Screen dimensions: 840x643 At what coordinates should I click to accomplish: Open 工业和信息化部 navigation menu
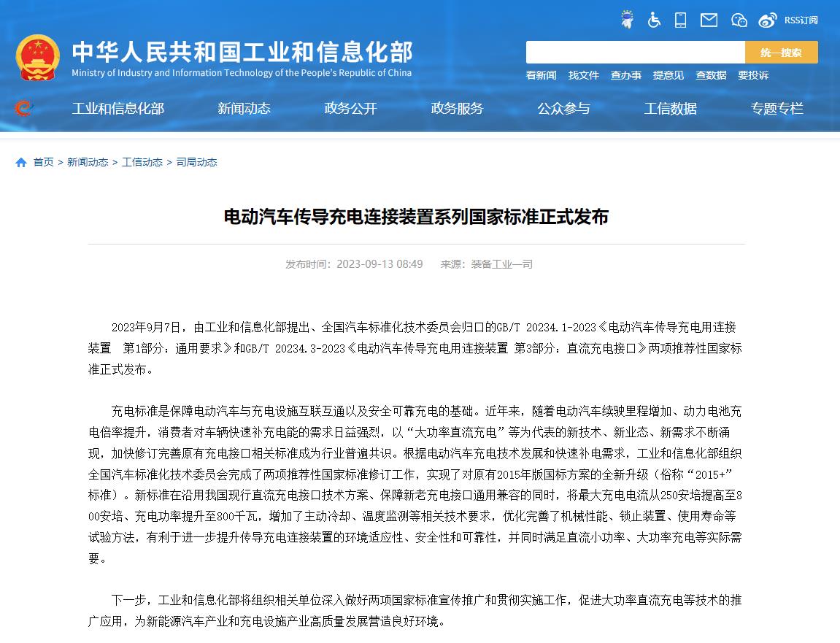pos(117,108)
